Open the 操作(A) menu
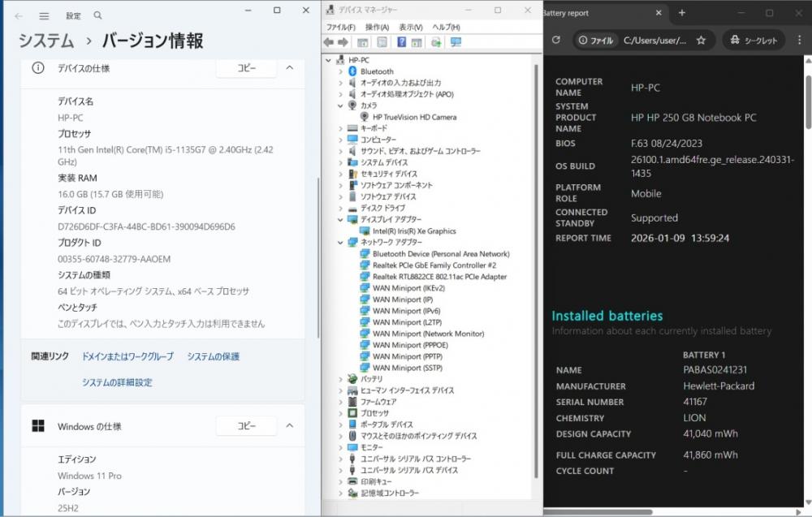The height and width of the screenshot is (517, 812). click(x=377, y=27)
